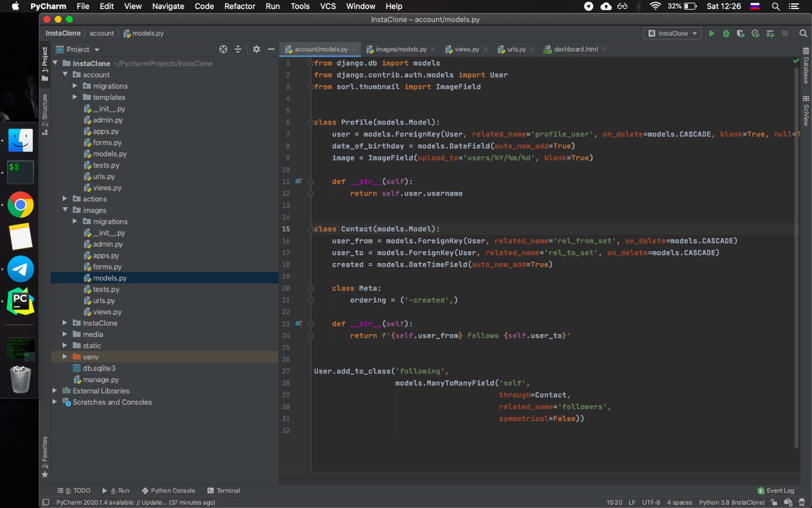Open the Python Console tool window
This screenshot has width=812, height=508.
(x=168, y=491)
